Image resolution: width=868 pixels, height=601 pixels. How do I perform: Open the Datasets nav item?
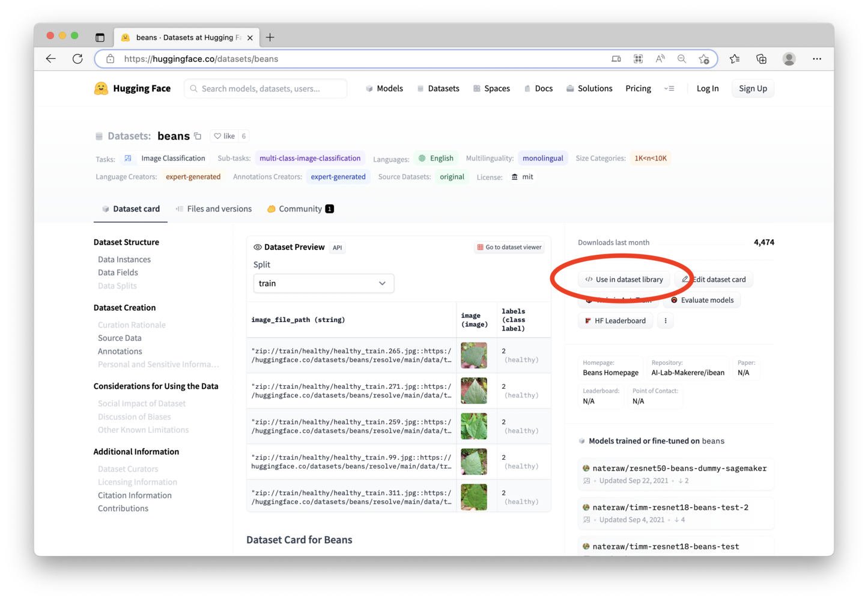pos(438,88)
